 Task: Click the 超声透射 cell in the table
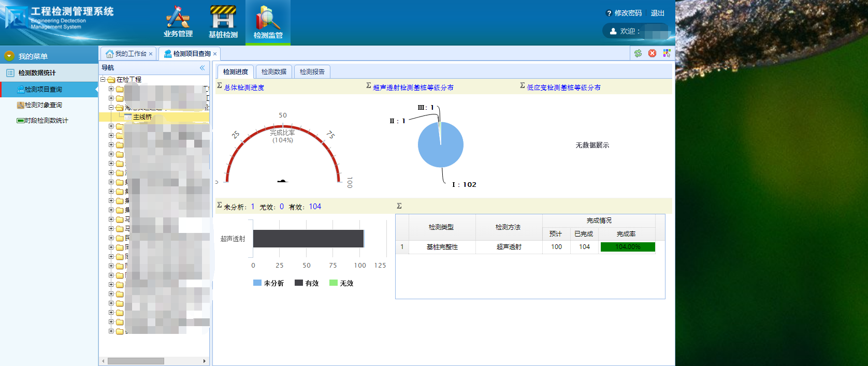[509, 247]
